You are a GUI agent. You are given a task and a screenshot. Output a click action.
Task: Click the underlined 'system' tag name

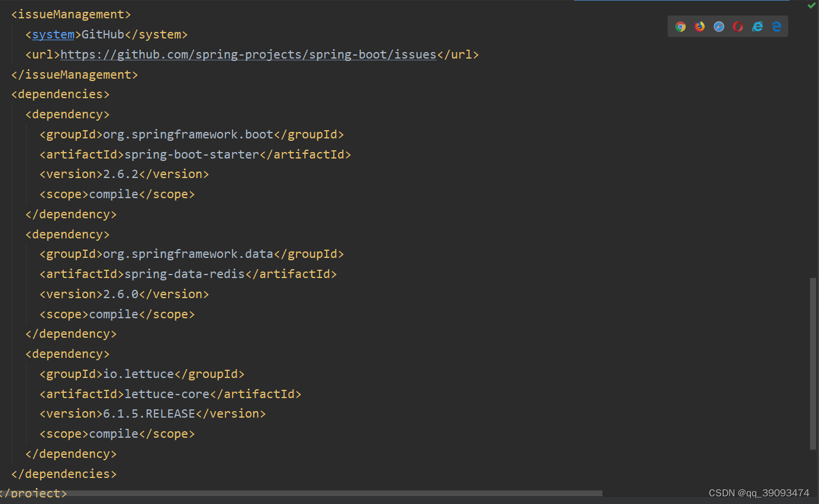53,34
